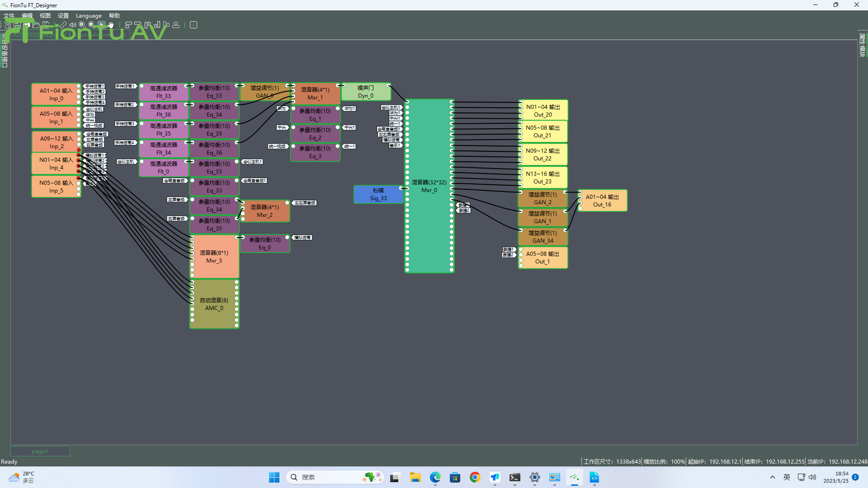The image size is (868, 488).
Task: Open the 帮助 menu
Action: coord(114,15)
